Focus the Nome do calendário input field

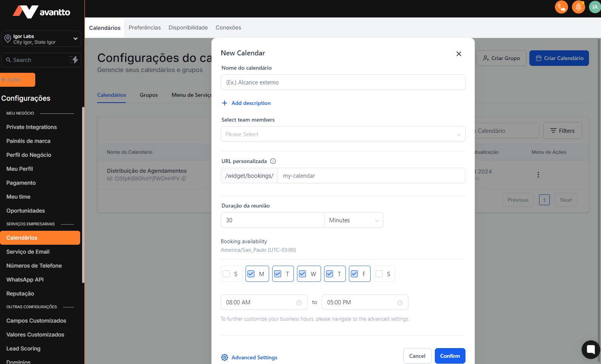pos(343,82)
